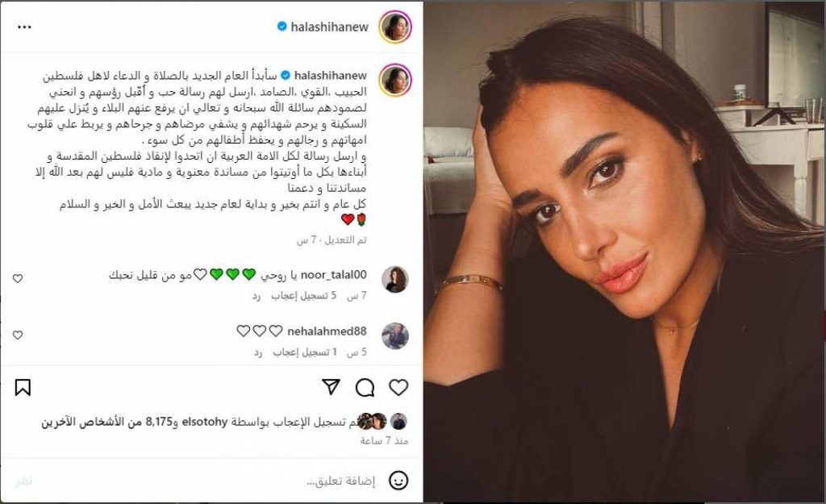Screen dimensions: 826x504
Task: Click the header halashihanew profile picture
Action: [395, 27]
